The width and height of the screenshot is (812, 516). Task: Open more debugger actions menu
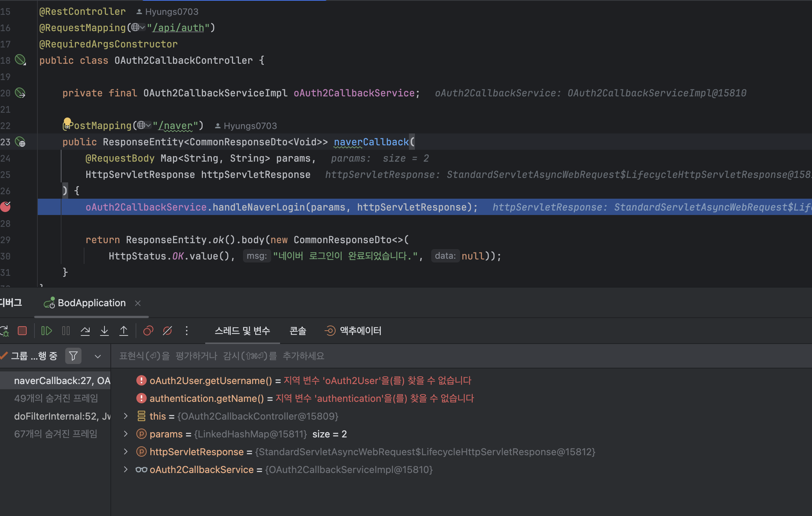[x=187, y=331]
